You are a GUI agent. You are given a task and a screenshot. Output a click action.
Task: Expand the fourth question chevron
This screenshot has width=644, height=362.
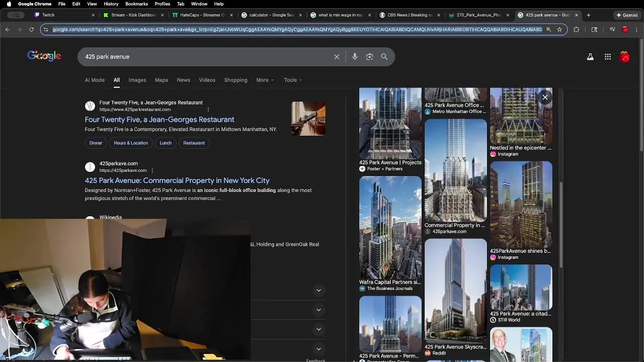(x=318, y=349)
